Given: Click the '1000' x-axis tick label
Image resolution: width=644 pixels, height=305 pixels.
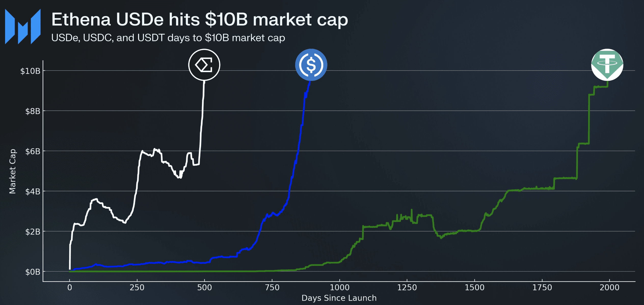Looking at the screenshot, I should (x=340, y=288).
